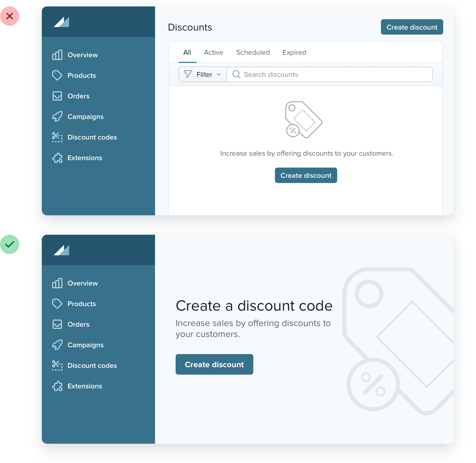Select the Expired tab

pyautogui.click(x=294, y=52)
